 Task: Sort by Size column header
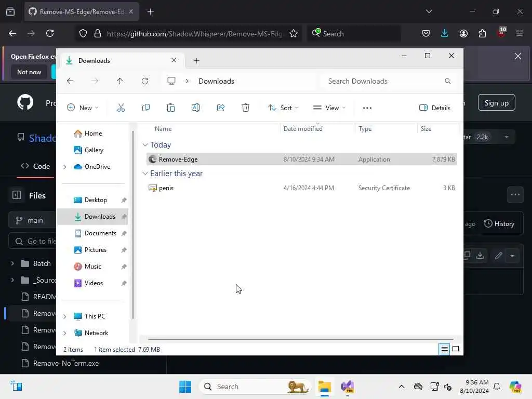coord(426,129)
